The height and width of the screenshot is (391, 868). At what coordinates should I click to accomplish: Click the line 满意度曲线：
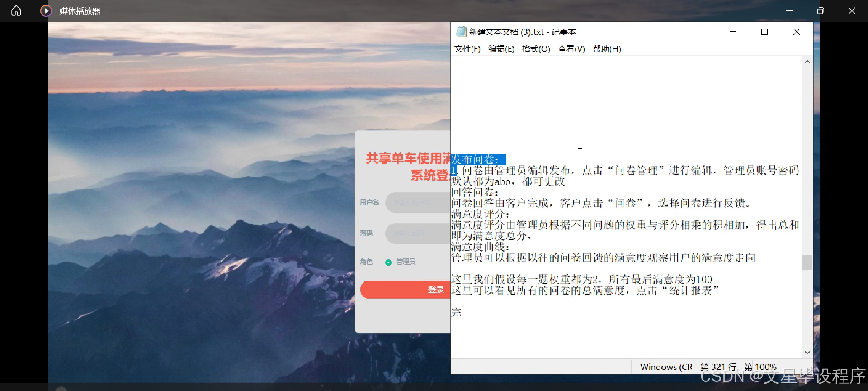click(x=481, y=247)
